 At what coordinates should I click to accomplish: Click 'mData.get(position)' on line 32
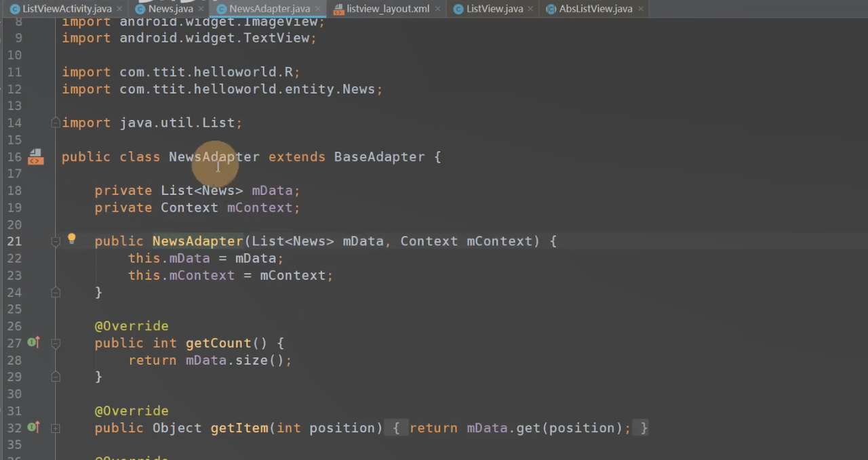pos(545,428)
